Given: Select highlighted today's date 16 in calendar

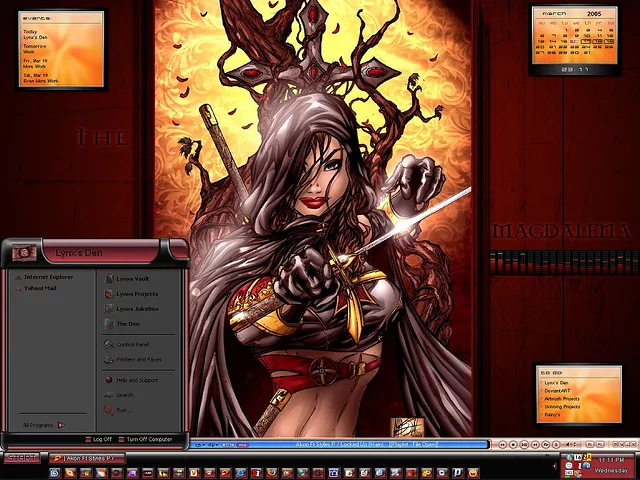Looking at the screenshot, I should pos(574,42).
